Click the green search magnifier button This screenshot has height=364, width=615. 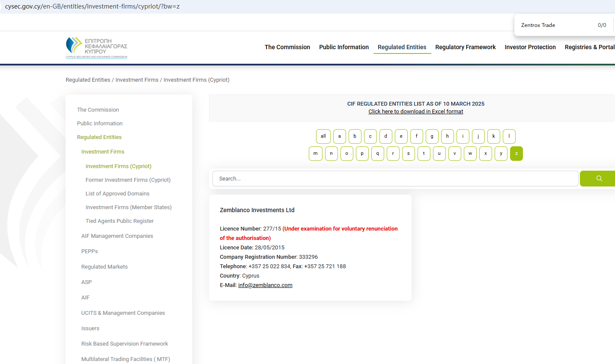598,179
